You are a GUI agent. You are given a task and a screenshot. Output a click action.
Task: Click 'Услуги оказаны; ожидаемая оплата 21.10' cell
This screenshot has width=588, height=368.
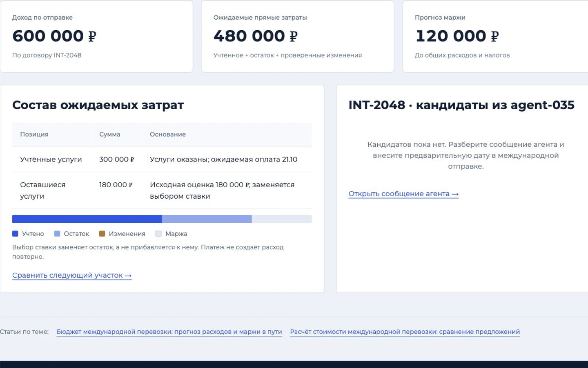[x=224, y=159]
